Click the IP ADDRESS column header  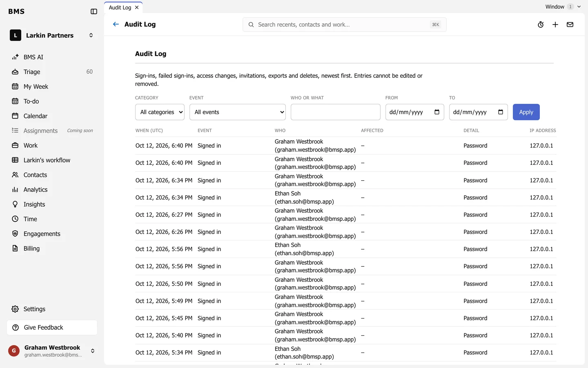543,130
